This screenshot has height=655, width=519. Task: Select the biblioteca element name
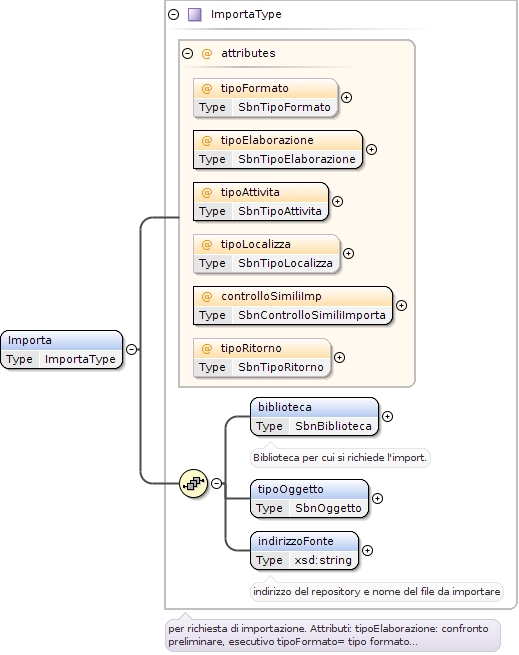pos(285,407)
